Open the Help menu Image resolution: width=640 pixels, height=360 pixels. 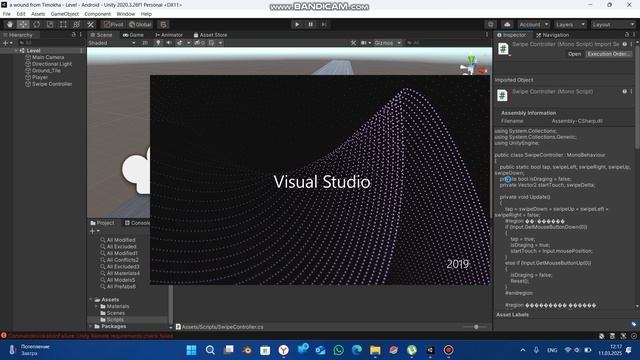point(146,14)
